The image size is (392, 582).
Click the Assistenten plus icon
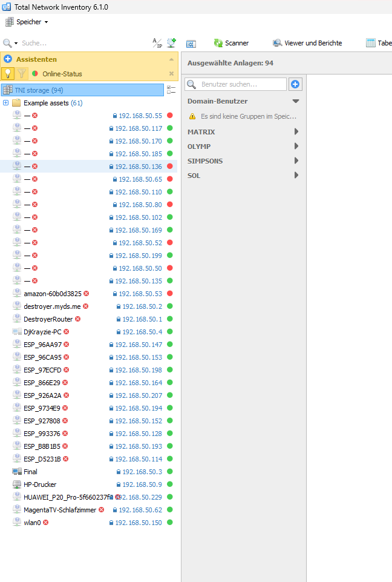click(x=8, y=59)
